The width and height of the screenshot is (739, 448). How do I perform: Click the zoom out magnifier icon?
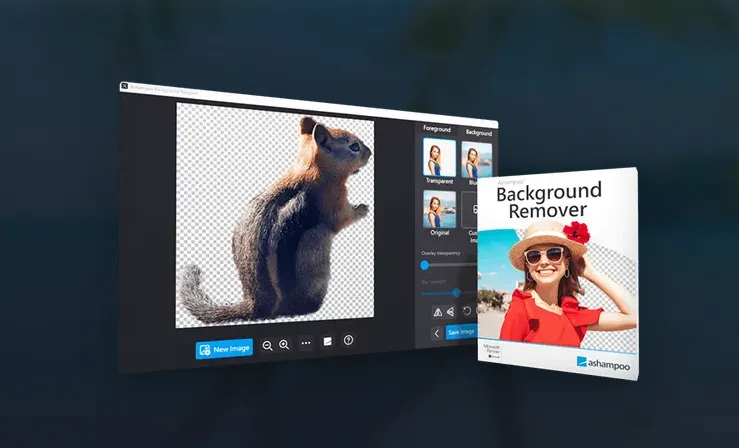[267, 345]
